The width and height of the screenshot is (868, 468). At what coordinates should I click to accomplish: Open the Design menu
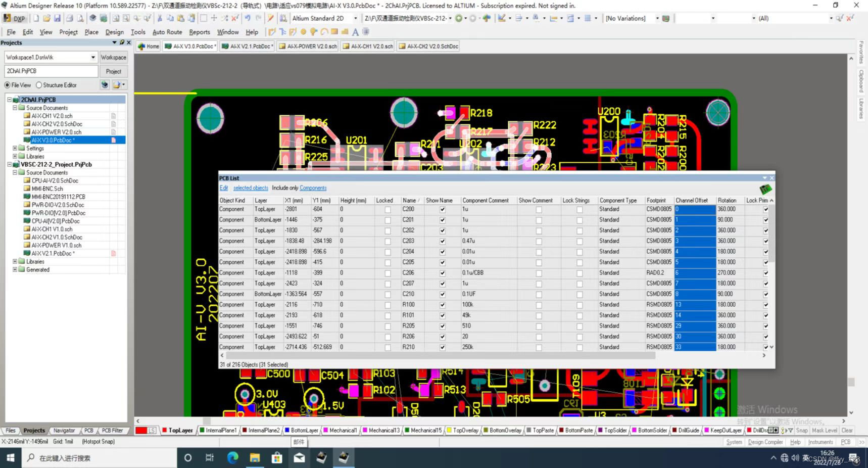(x=114, y=32)
